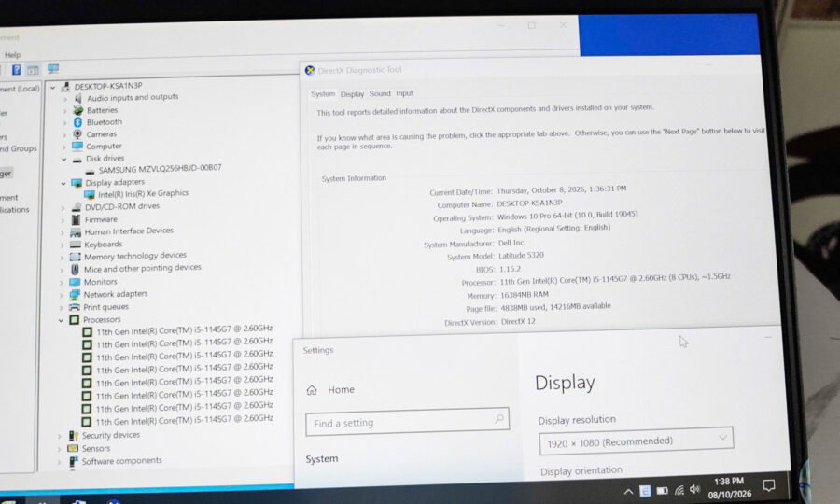Collapse the Display adapters category
This screenshot has width=840, height=504.
pos(63,184)
